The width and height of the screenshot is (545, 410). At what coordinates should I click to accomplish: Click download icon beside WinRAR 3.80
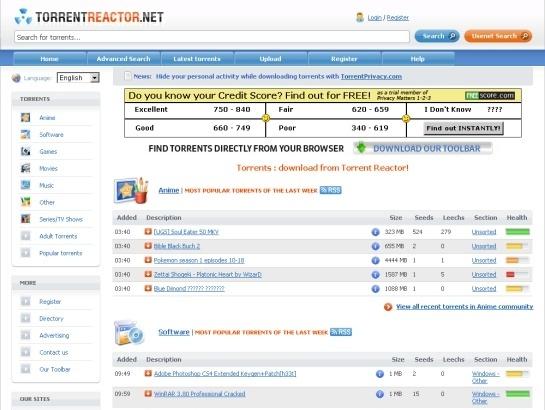148,393
